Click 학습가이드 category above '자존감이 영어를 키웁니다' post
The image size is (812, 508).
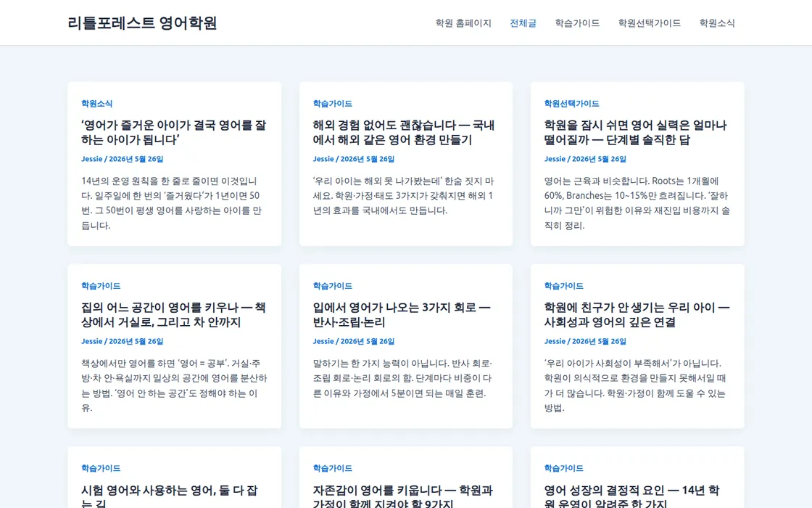coord(333,469)
